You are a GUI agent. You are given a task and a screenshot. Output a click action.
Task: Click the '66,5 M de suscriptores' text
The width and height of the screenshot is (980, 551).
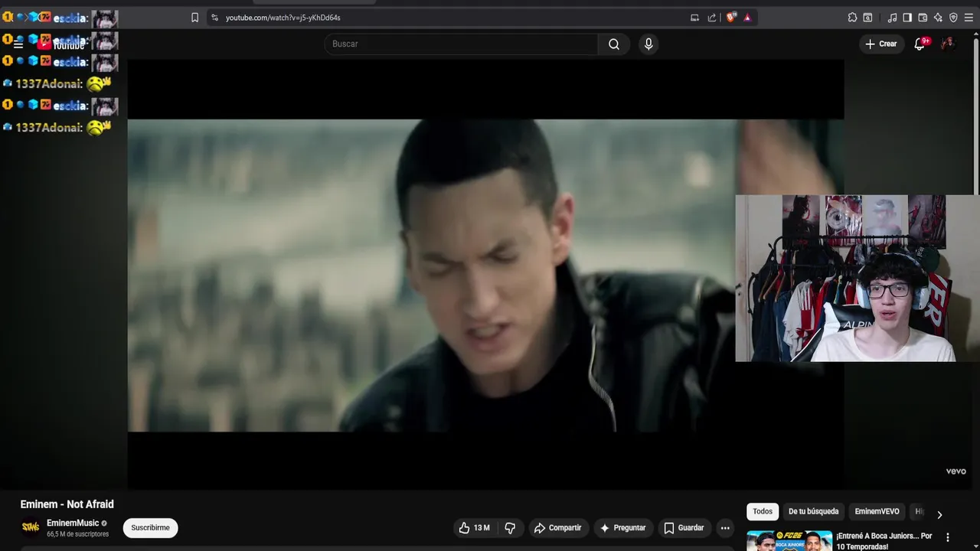[x=77, y=534]
